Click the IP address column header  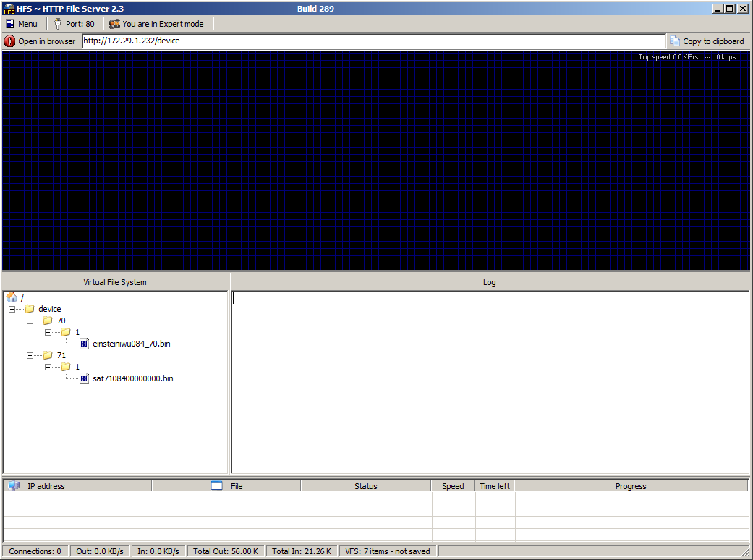(x=78, y=486)
